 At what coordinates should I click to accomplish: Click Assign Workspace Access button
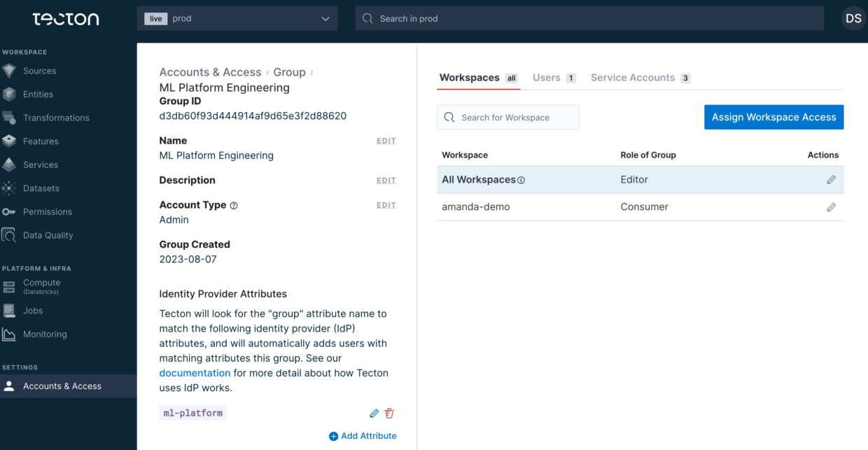773,118
